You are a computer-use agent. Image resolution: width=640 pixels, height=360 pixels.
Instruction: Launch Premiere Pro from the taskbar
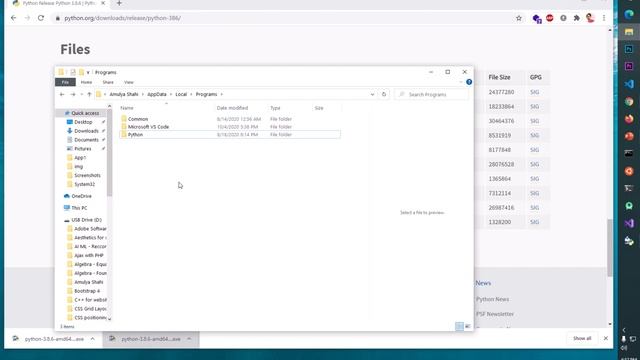[x=629, y=66]
